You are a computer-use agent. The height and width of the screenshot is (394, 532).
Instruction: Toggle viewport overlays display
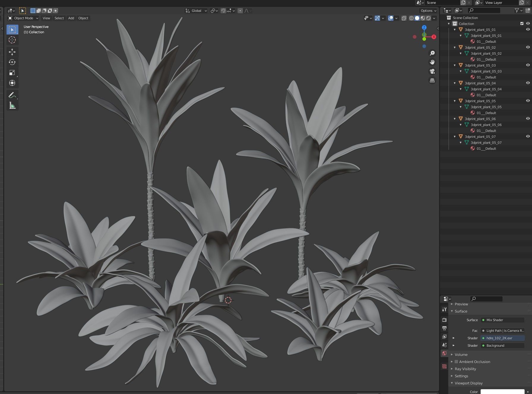point(391,18)
